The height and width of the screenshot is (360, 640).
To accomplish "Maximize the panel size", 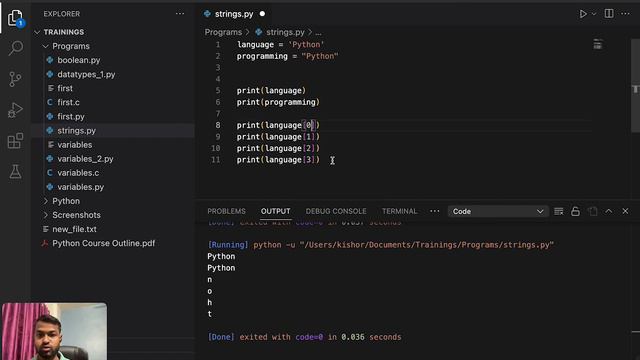I will click(609, 211).
